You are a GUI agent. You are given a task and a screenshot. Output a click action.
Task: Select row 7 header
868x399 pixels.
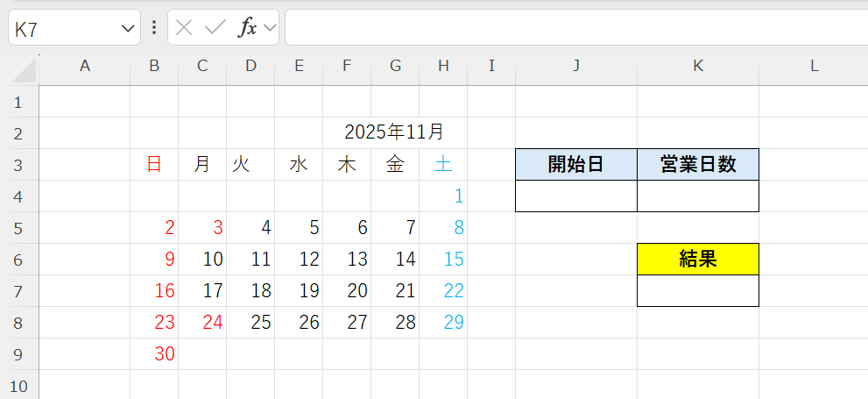[x=18, y=291]
